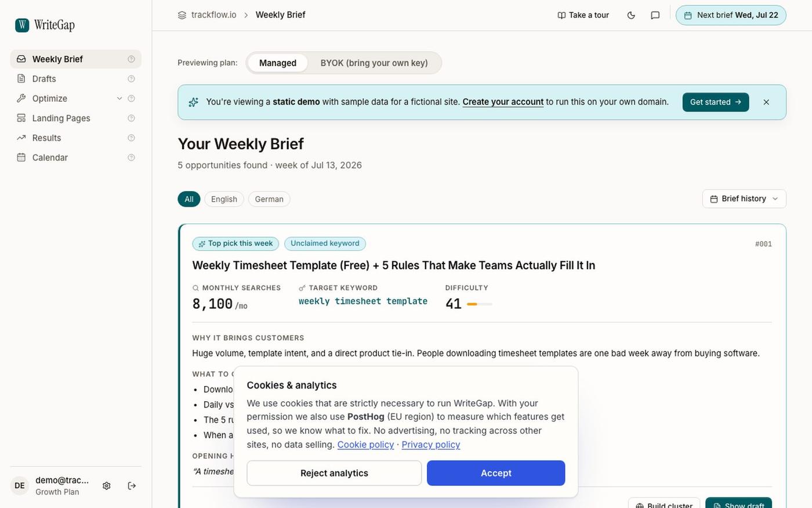
Task: Click the WriteGap logo icon
Action: coord(22,25)
